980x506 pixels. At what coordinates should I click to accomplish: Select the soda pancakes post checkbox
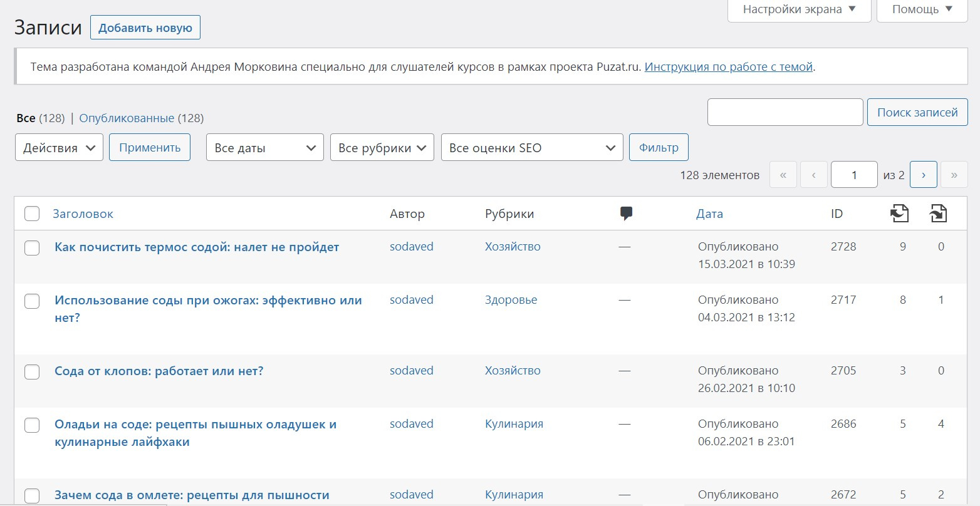coord(32,425)
